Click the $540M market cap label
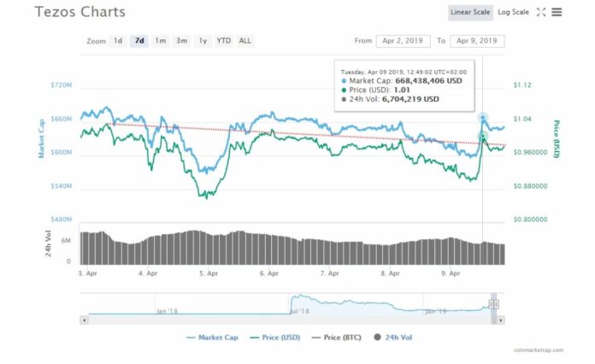 point(61,186)
